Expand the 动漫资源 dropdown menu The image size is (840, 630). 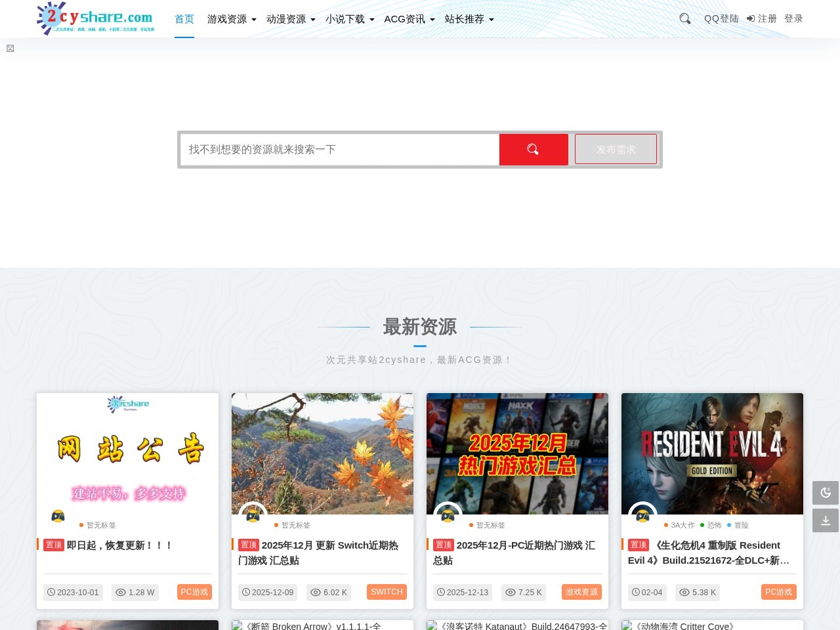coord(291,19)
